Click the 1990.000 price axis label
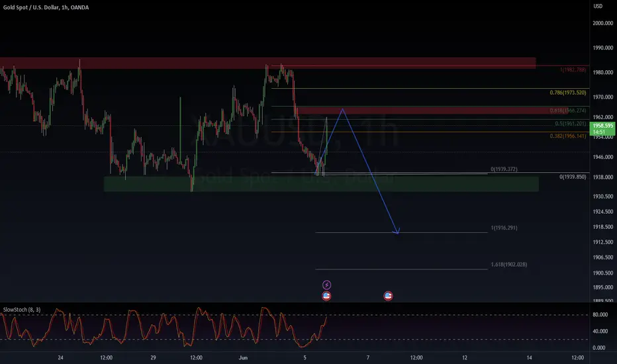The image size is (617, 364). (603, 48)
